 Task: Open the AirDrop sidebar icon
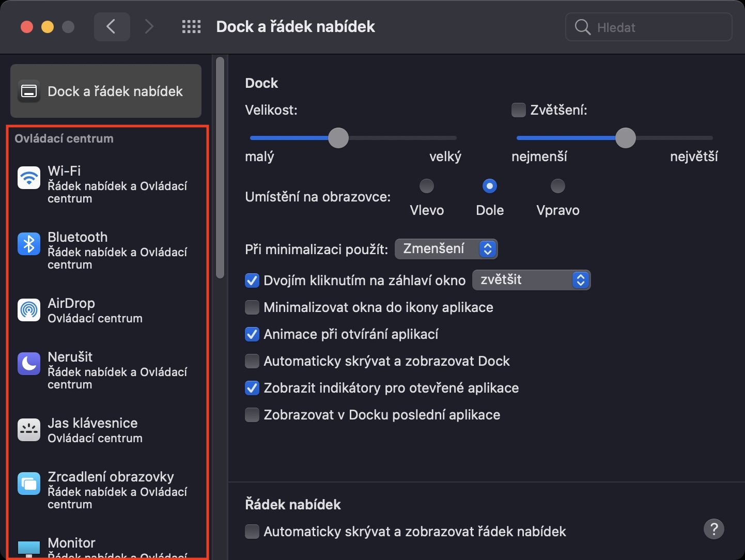point(29,310)
